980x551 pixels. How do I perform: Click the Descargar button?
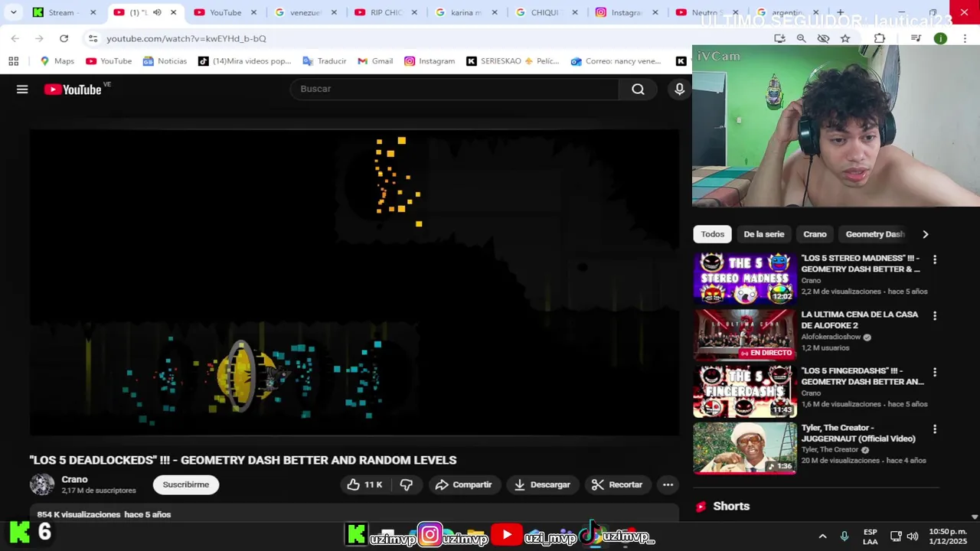point(542,484)
